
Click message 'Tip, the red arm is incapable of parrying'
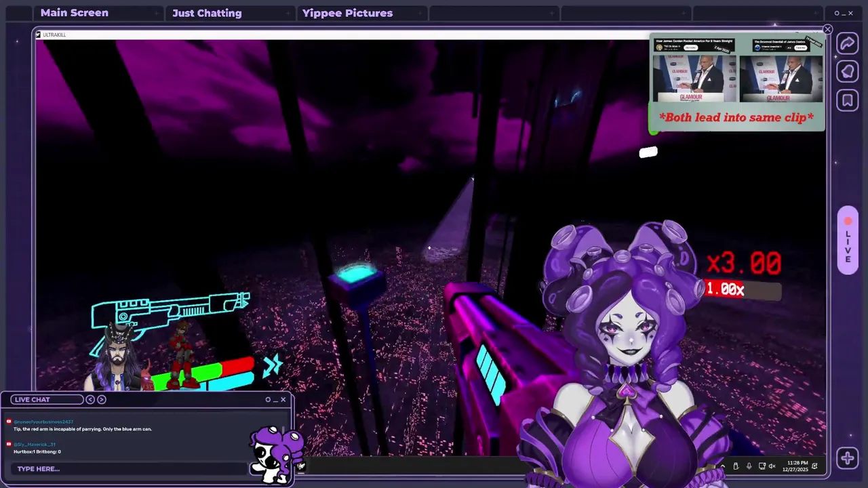pos(83,429)
